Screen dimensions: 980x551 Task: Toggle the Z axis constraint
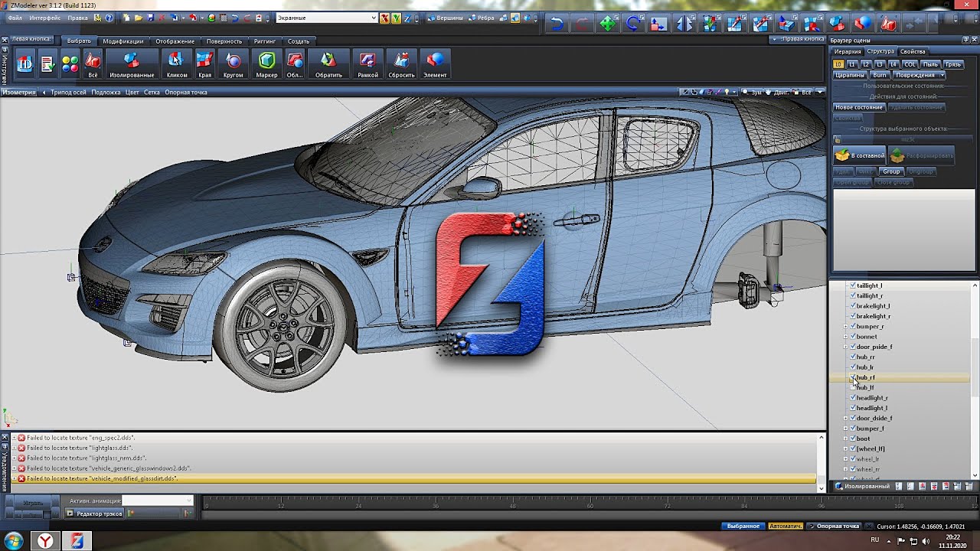click(407, 18)
